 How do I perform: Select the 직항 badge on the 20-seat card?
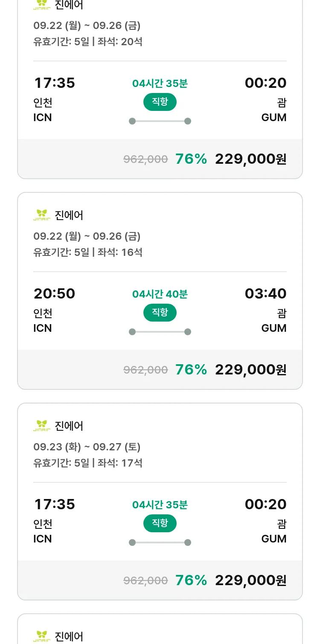coord(160,102)
